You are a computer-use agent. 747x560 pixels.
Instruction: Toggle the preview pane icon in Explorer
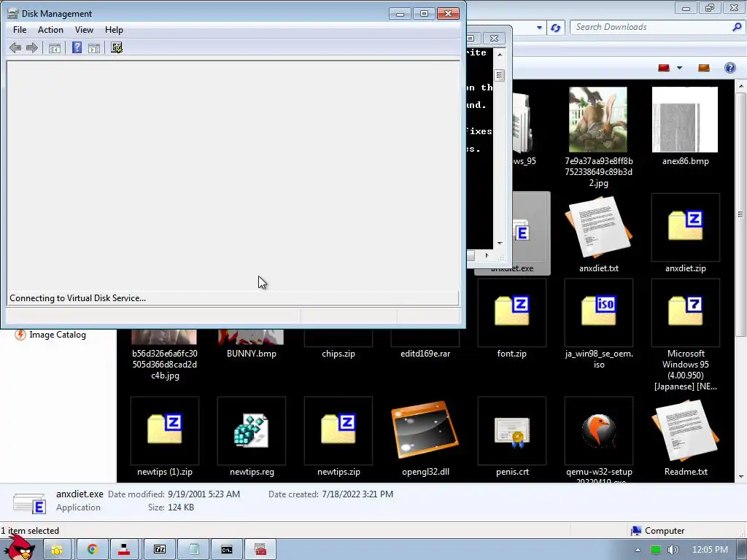[704, 68]
